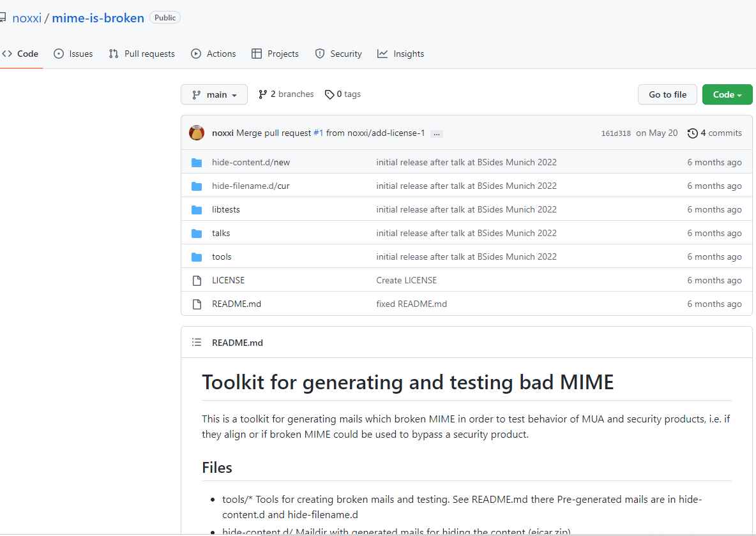Image resolution: width=756 pixels, height=536 pixels.
Task: Click the branch fork icon next to '2 branches'
Action: coord(262,94)
